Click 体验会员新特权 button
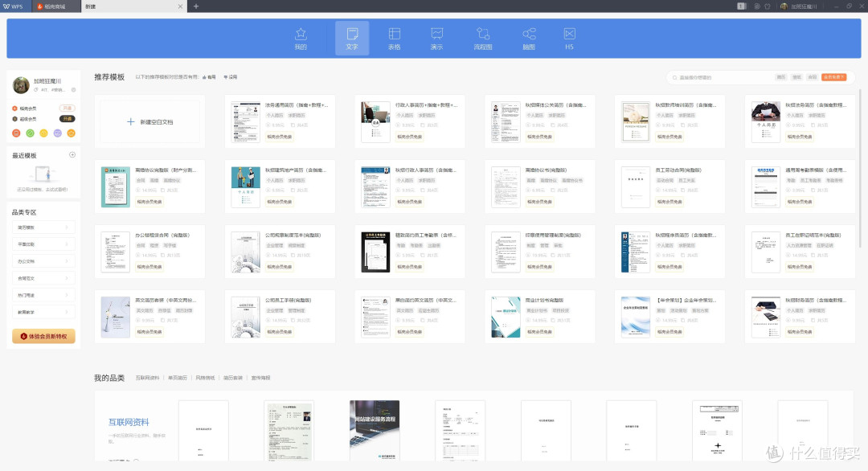 click(43, 336)
